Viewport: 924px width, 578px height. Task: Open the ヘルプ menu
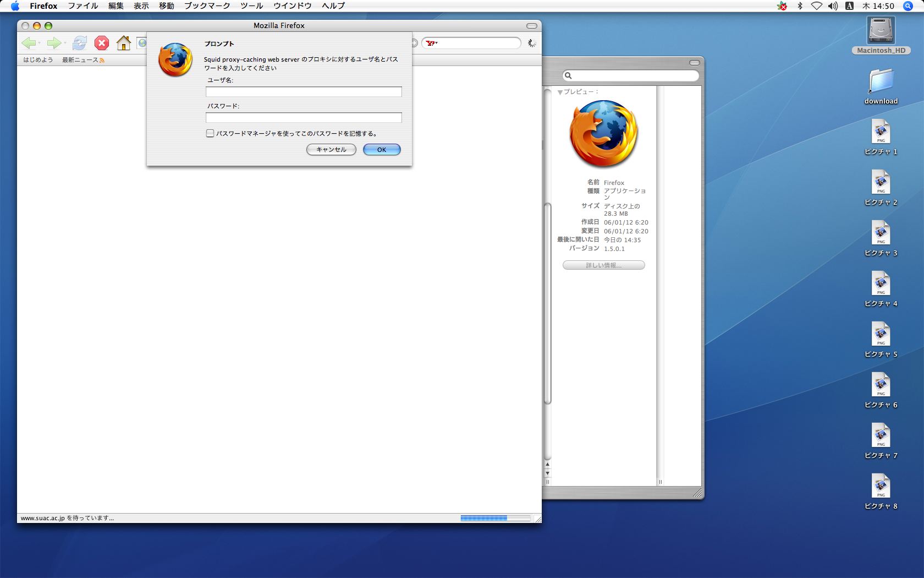tap(333, 6)
